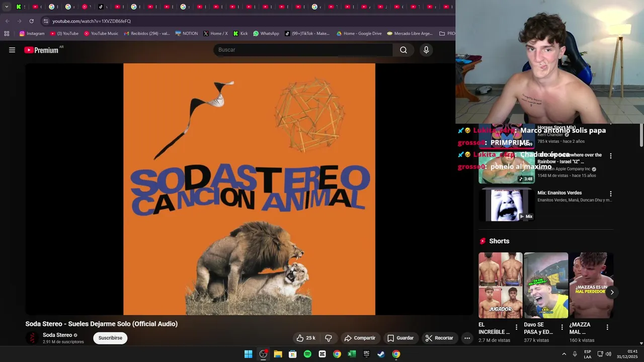This screenshot has width=644, height=362.
Task: Open options for Davo SE PASA short
Action: [562, 327]
